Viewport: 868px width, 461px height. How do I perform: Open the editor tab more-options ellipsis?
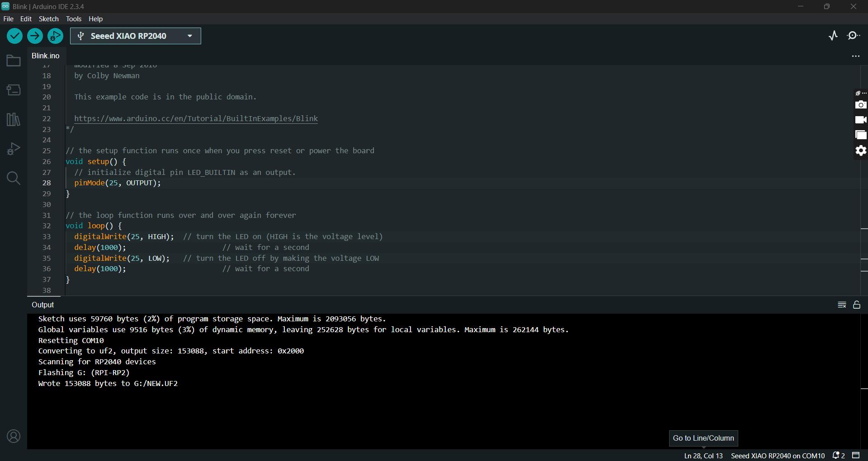coord(855,56)
